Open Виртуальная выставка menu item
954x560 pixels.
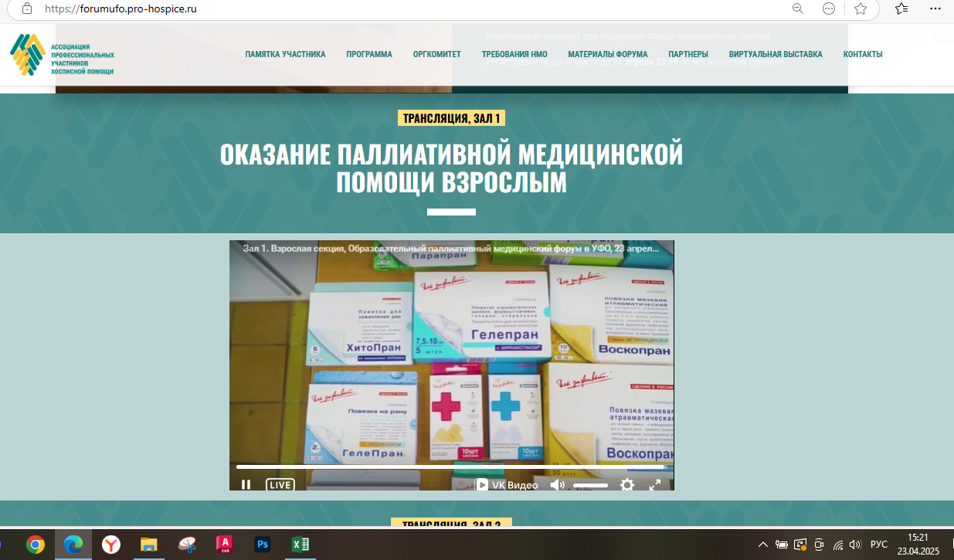[x=776, y=55]
